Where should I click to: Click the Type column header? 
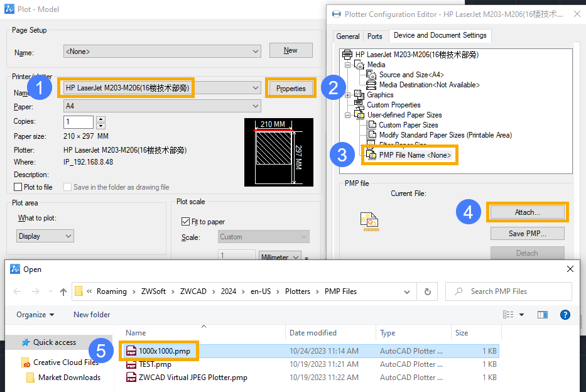[388, 332]
